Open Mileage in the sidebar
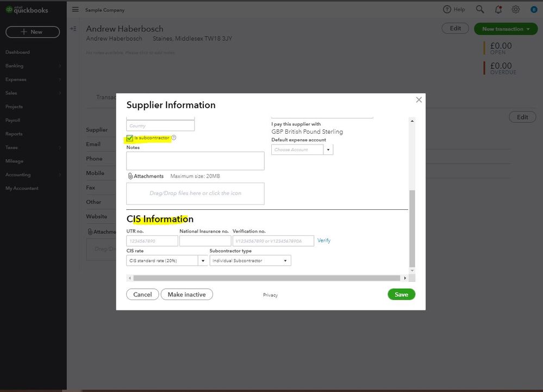The width and height of the screenshot is (543, 392). click(x=14, y=161)
